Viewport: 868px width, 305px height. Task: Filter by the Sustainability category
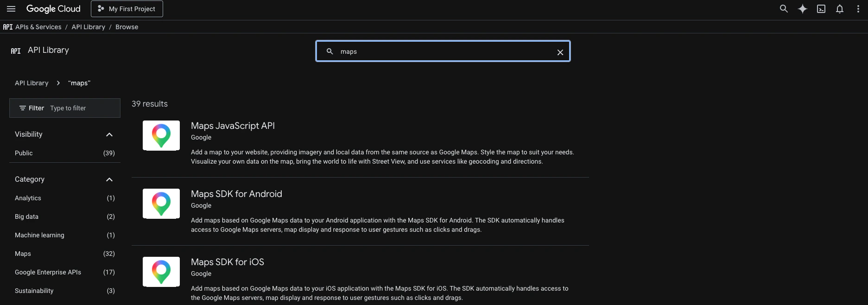pyautogui.click(x=65, y=291)
